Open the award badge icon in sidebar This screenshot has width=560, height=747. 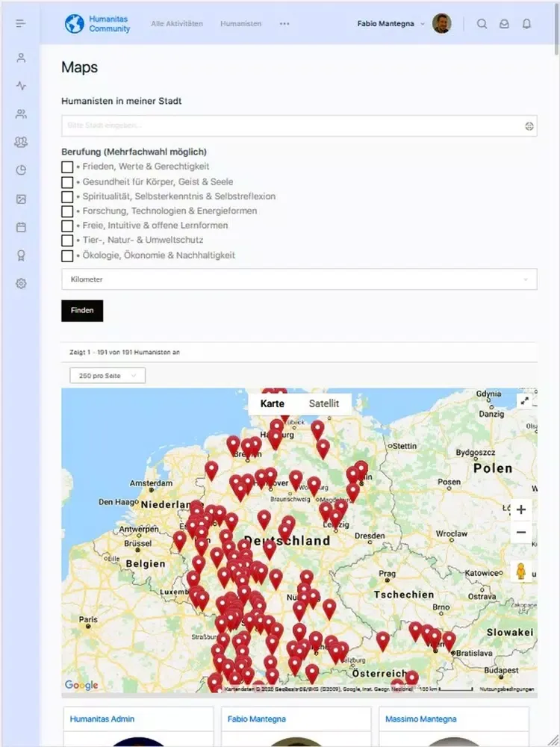pos(21,255)
